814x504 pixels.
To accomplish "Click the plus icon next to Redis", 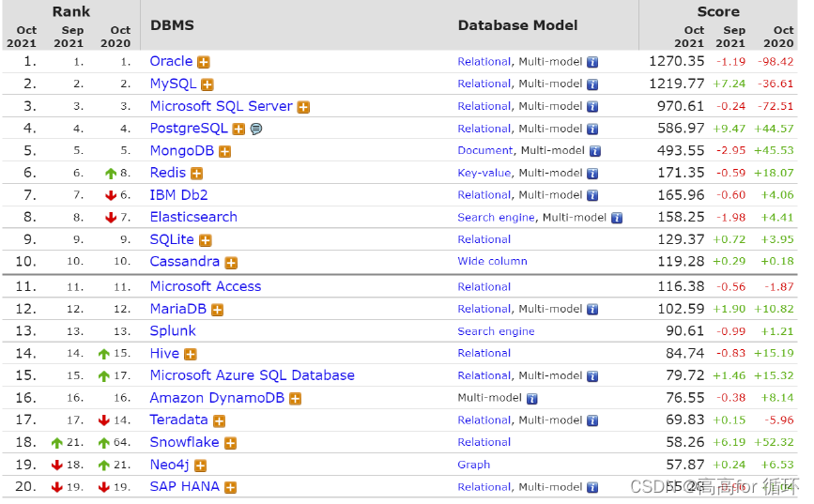I will click(x=197, y=174).
